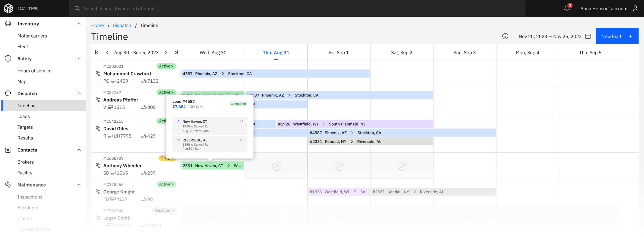Open Loads in the Dispatch menu
This screenshot has height=237, width=644.
click(x=23, y=116)
